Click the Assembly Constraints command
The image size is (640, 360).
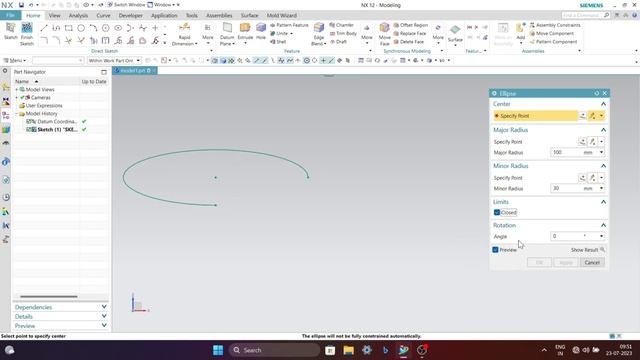[x=555, y=25]
